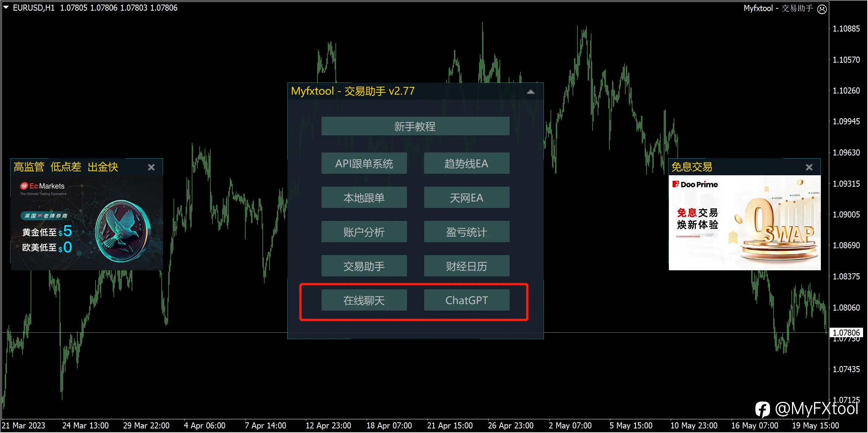The image size is (868, 433).
Task: Click the Myfxtool - 交易助手 label top-right
Action: point(778,8)
